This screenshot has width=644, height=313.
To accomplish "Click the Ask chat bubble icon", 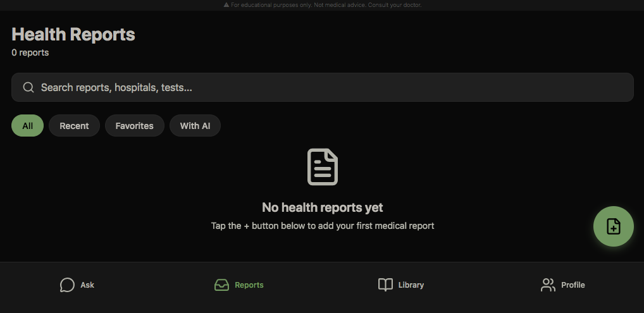I will [x=67, y=285].
